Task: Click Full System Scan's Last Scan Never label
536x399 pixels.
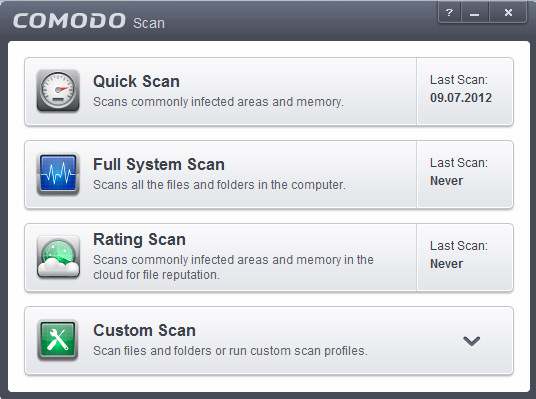Action: [446, 181]
